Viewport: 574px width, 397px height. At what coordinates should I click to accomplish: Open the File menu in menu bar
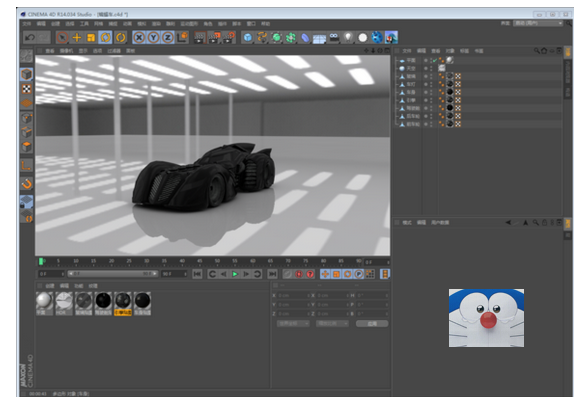26,24
